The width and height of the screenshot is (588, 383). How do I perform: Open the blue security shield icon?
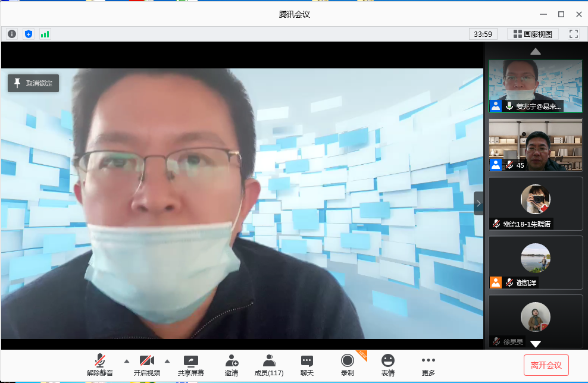point(29,34)
